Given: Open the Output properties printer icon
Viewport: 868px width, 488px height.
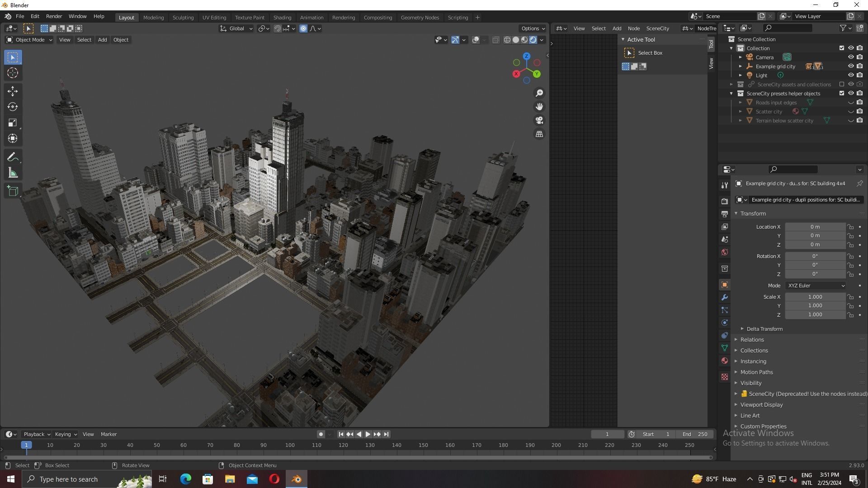Looking at the screenshot, I should [x=725, y=214].
